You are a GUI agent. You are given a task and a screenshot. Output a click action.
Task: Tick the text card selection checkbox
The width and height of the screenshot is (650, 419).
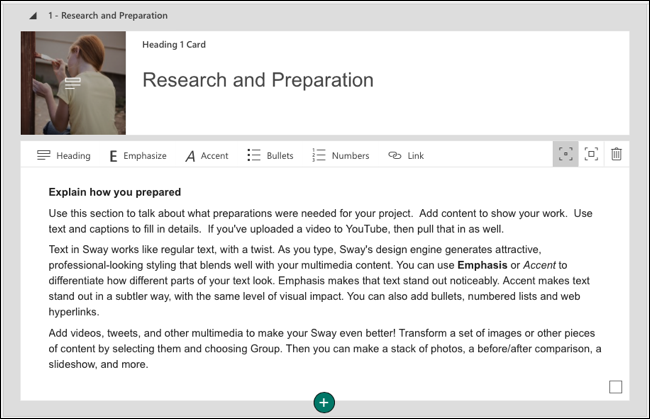pyautogui.click(x=616, y=387)
